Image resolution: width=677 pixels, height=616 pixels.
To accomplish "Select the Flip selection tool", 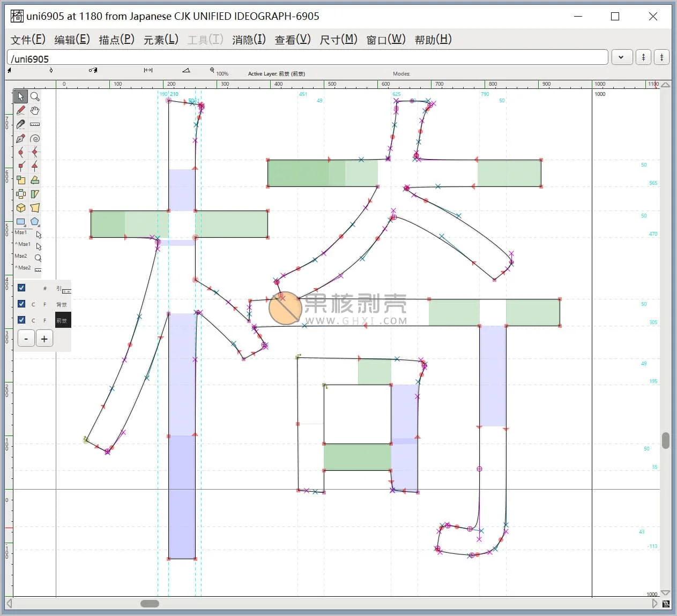I will [x=20, y=194].
